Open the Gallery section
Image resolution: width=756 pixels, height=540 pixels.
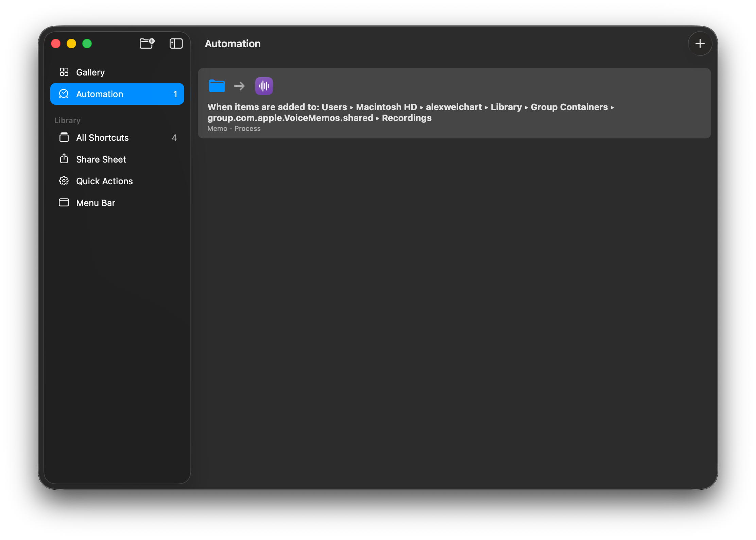pyautogui.click(x=90, y=72)
